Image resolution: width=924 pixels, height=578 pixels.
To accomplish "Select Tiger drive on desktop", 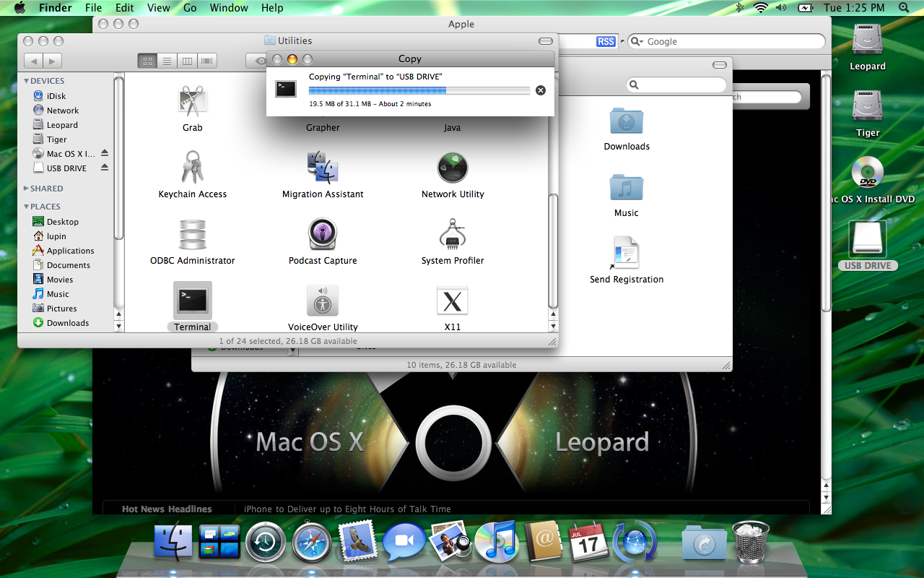I will point(868,106).
